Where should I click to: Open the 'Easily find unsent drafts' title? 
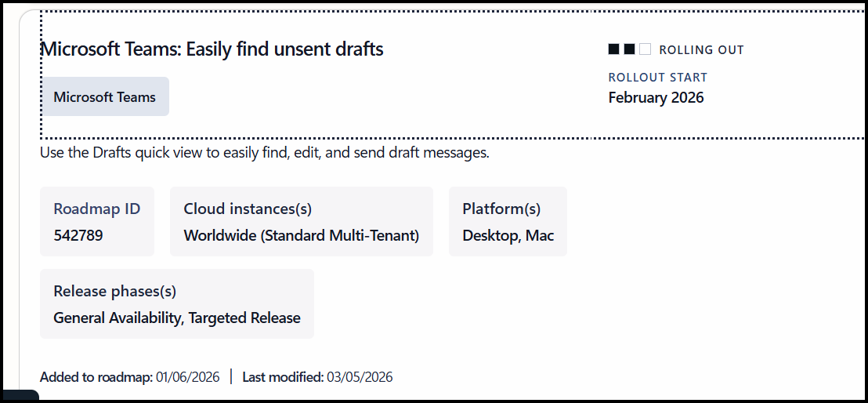[x=212, y=49]
